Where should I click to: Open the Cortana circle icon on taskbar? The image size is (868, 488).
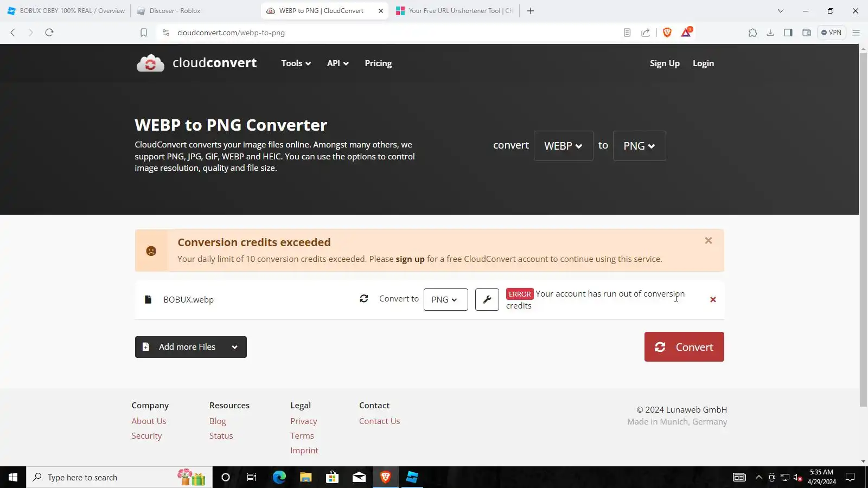tap(226, 477)
